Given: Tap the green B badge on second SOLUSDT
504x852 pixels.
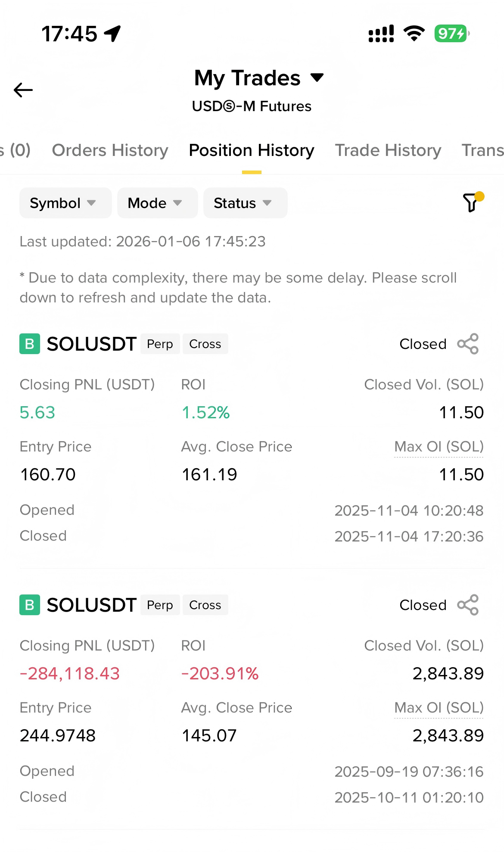Looking at the screenshot, I should click(30, 605).
